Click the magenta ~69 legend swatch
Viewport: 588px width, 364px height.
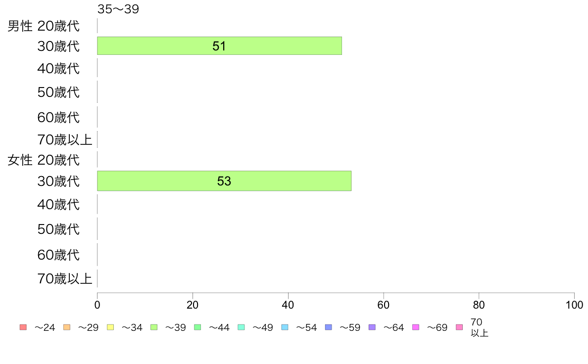(x=415, y=327)
